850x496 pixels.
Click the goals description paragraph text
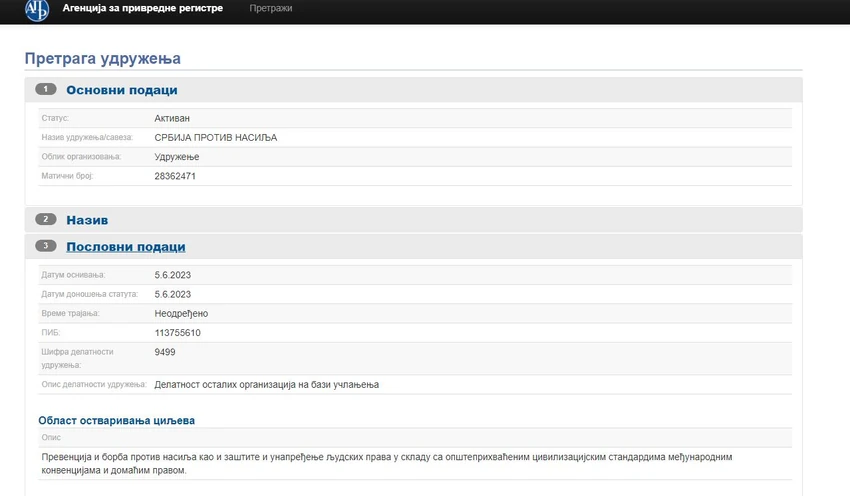pyautogui.click(x=387, y=463)
